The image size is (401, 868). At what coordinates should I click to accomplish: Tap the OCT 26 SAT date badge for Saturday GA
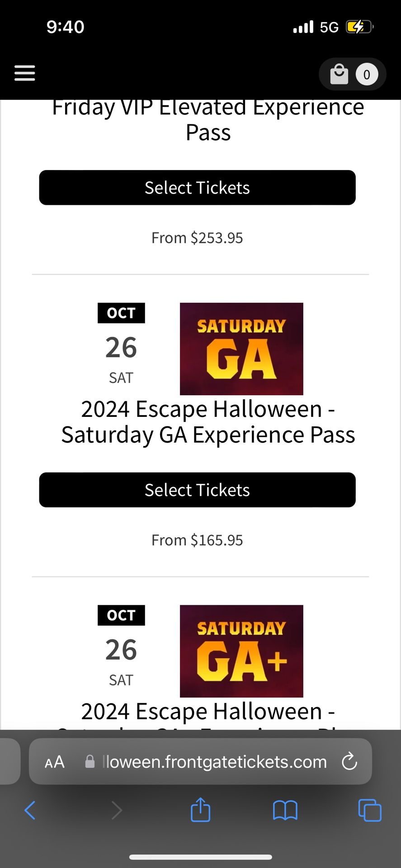click(x=121, y=344)
